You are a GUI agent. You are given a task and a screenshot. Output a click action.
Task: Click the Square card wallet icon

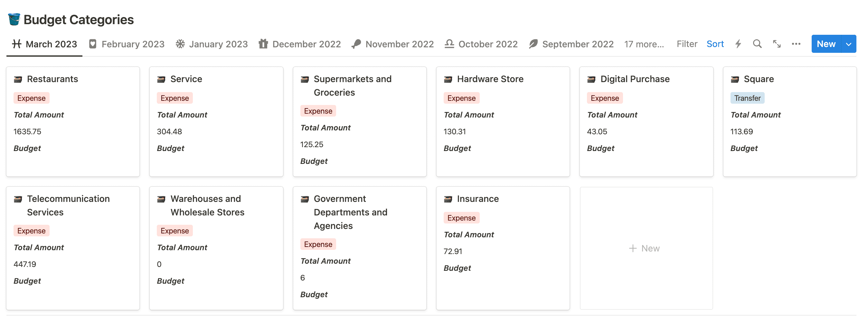[735, 79]
